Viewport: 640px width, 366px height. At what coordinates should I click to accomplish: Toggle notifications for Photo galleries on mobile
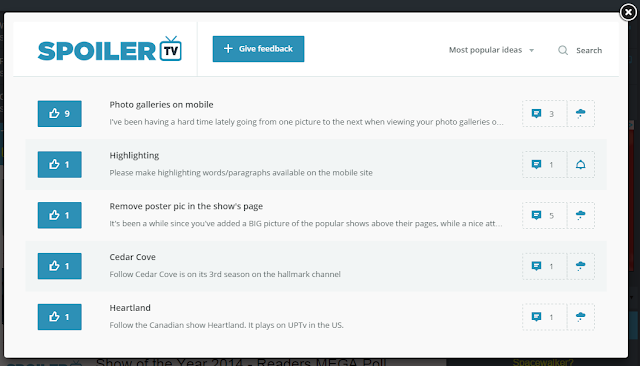(580, 113)
